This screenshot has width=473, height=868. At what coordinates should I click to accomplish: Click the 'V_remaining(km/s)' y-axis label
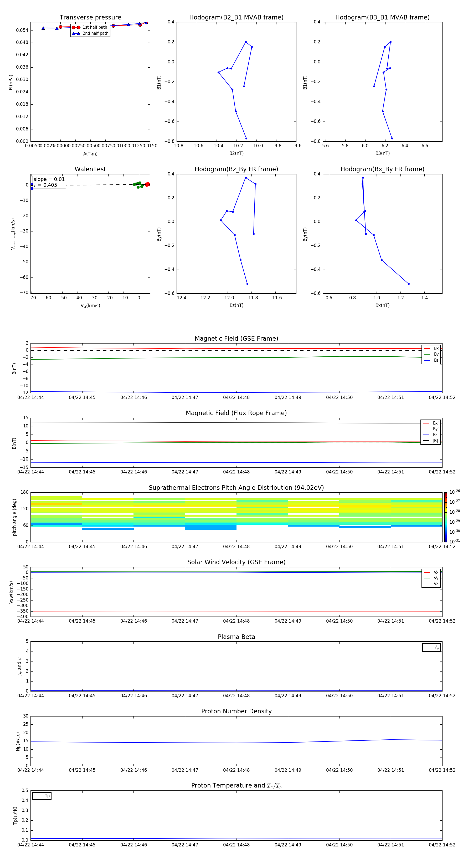point(13,234)
